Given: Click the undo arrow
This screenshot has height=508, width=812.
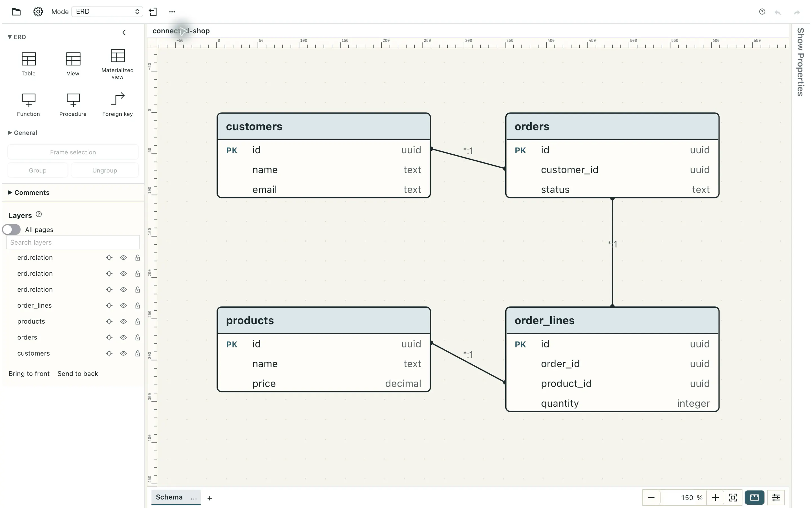Looking at the screenshot, I should coord(777,12).
